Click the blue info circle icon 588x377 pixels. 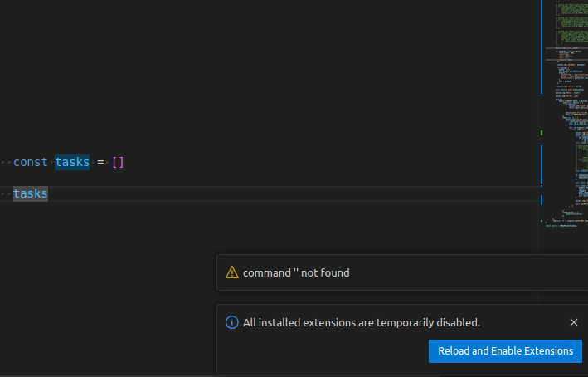tap(231, 322)
